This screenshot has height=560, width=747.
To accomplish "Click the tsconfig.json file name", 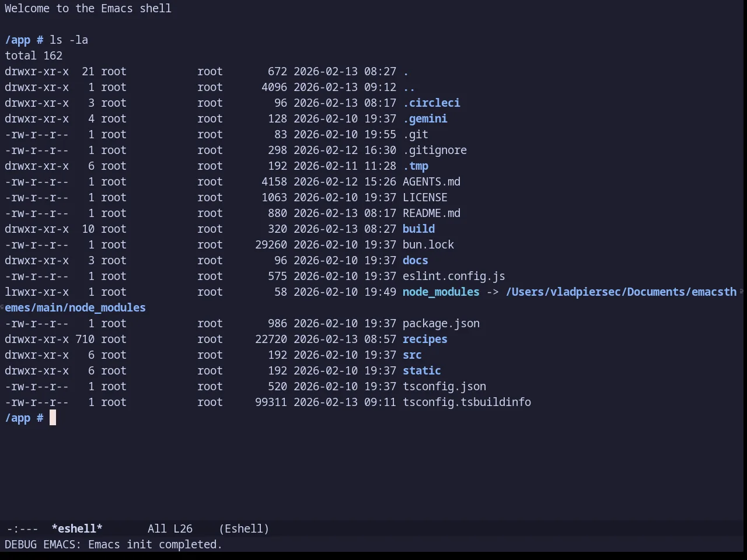I will pos(444,386).
